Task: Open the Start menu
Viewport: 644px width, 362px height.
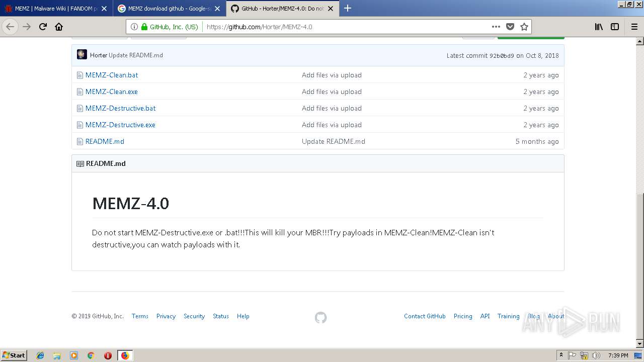Action: point(14,355)
